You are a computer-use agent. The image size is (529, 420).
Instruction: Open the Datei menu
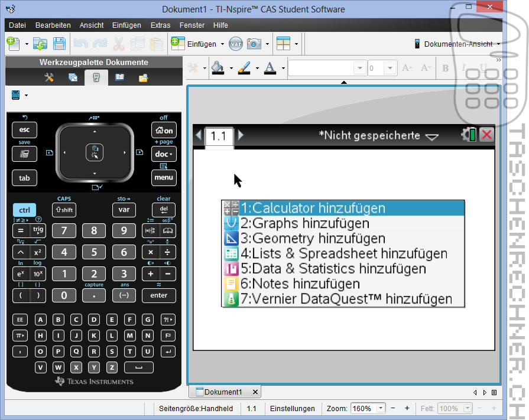tap(18, 25)
